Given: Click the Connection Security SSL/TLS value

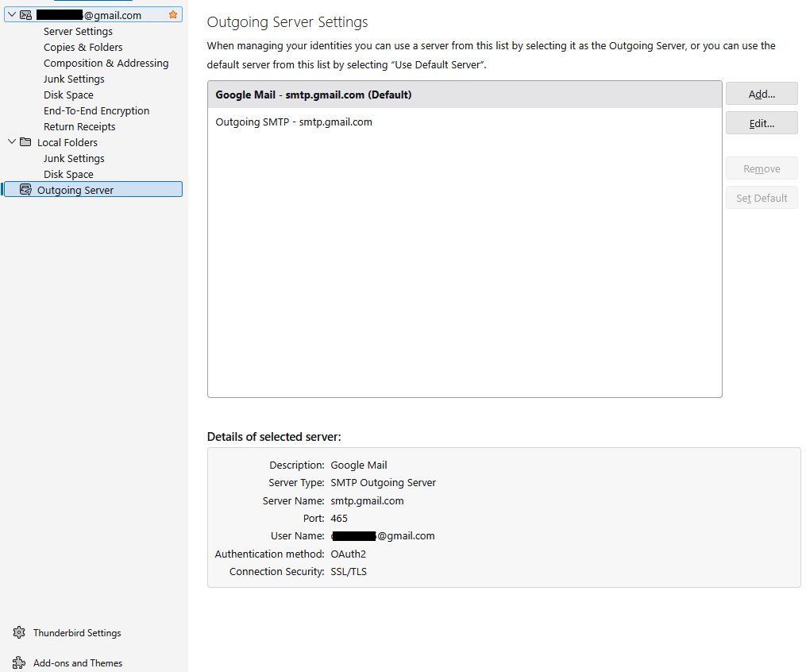Looking at the screenshot, I should pos(349,571).
